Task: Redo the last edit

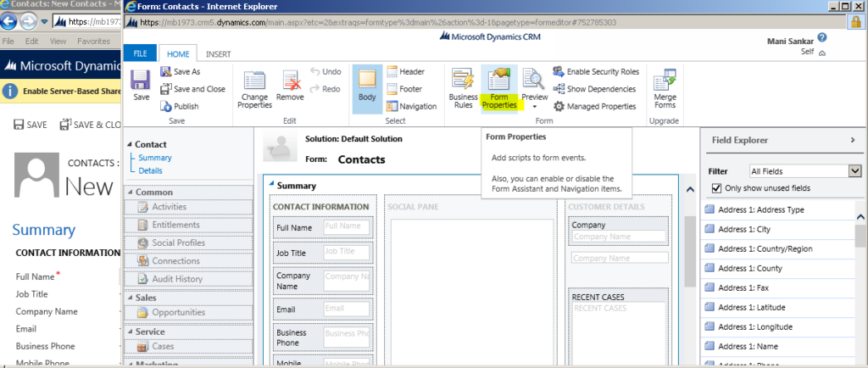Action: coord(325,88)
